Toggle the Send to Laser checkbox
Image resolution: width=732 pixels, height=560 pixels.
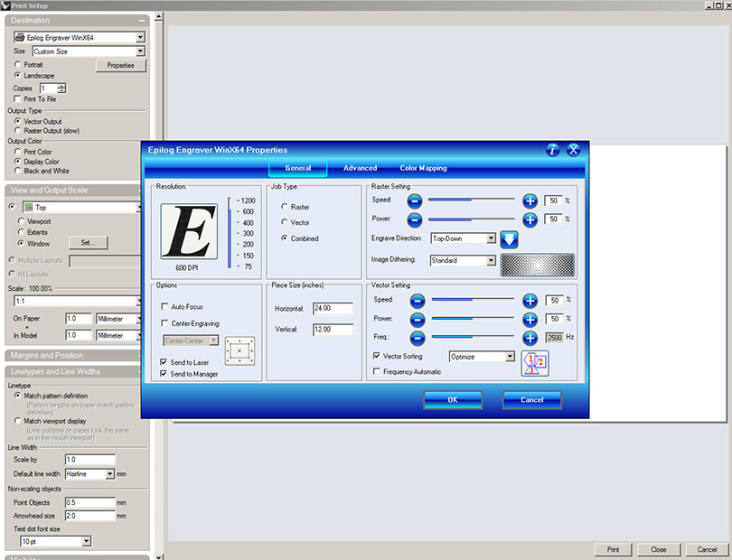coord(164,362)
